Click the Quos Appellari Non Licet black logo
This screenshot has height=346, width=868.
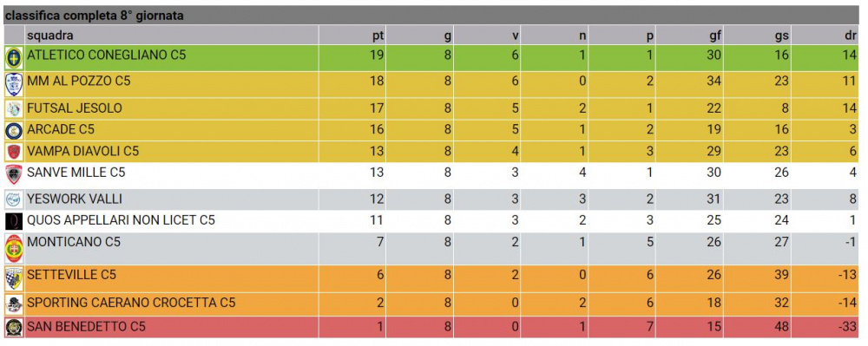tap(14, 221)
